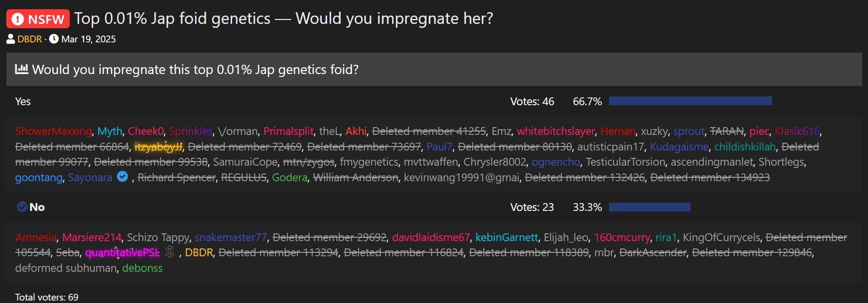Screen dimensions: 868x303
Task: Click the No option 33.3% progress bar
Action: pyautogui.click(x=650, y=207)
